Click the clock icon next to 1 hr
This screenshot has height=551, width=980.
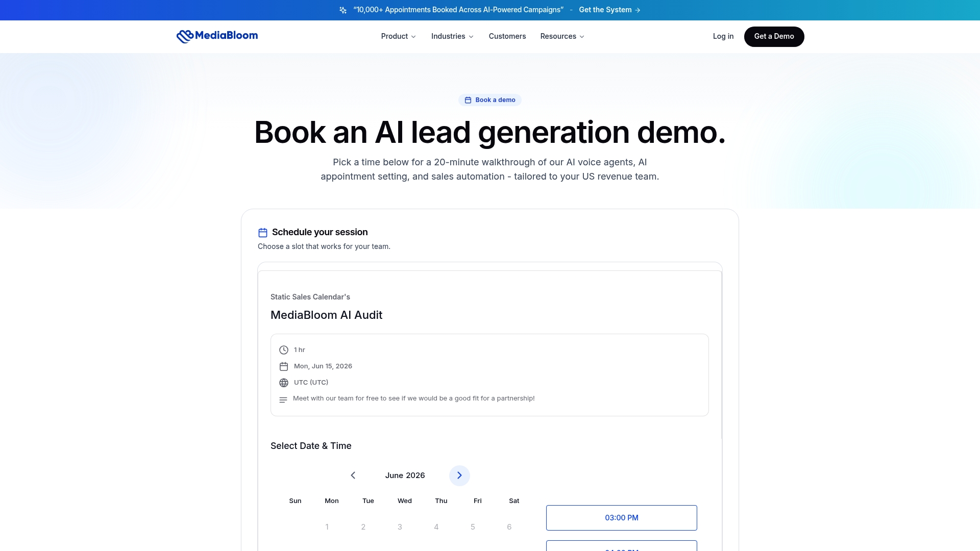click(284, 350)
